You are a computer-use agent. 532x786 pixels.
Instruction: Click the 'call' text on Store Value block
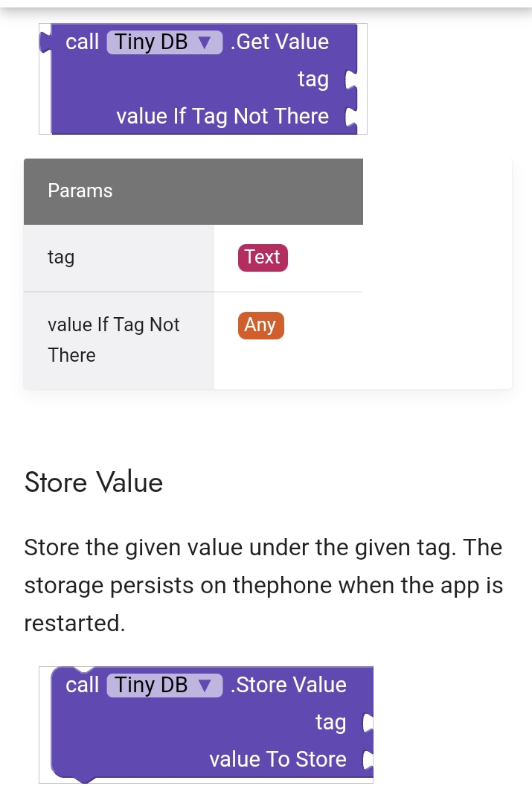coord(82,685)
